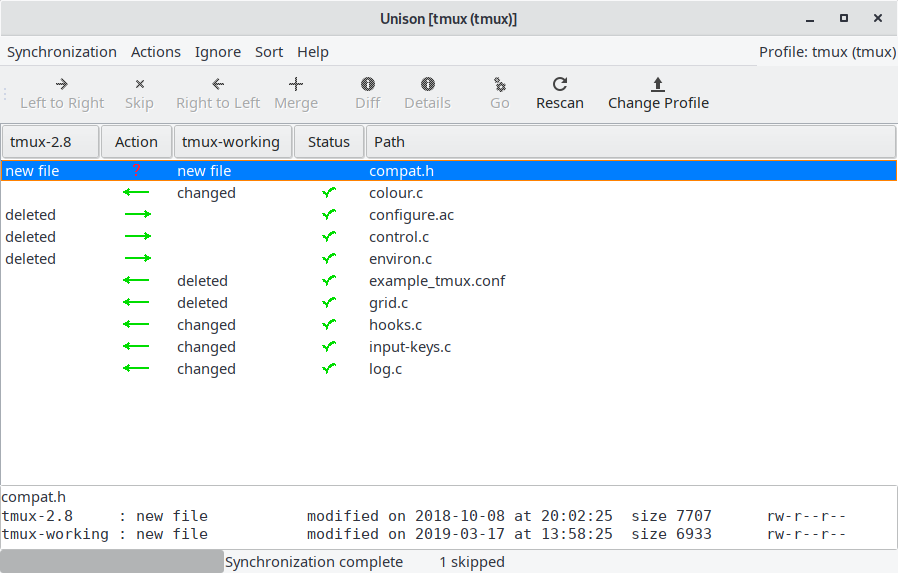Click the tmux-working details line with size 6933
898x573 pixels.
(424, 534)
